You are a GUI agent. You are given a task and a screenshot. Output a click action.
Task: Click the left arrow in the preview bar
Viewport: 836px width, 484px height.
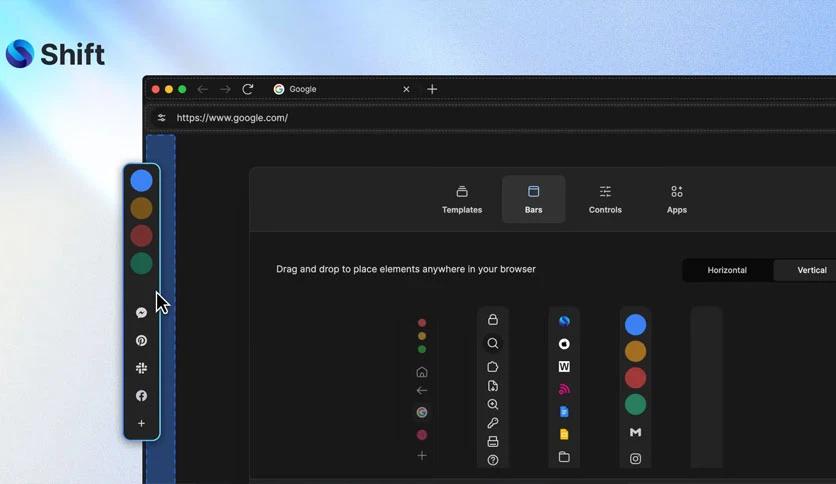[x=422, y=391]
